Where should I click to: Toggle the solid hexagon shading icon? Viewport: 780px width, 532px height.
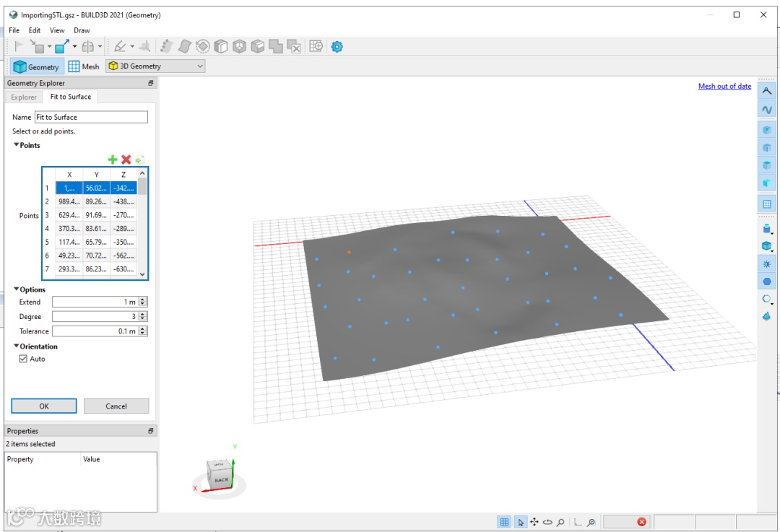click(x=767, y=282)
